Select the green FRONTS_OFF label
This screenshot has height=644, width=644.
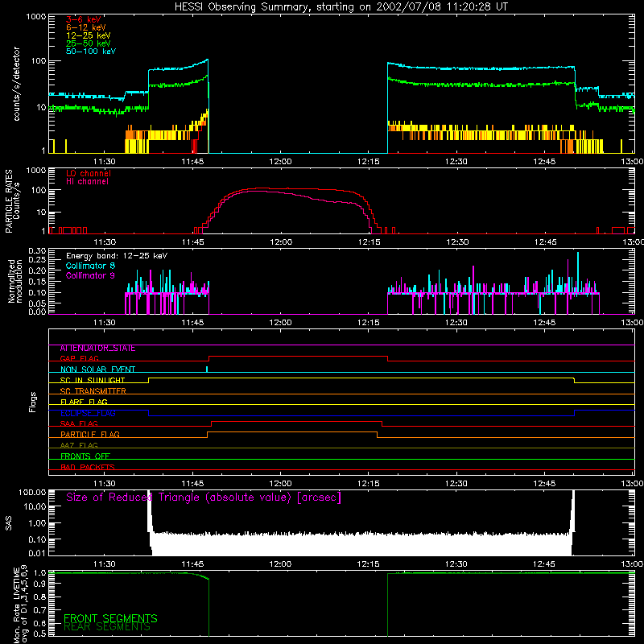pos(85,456)
